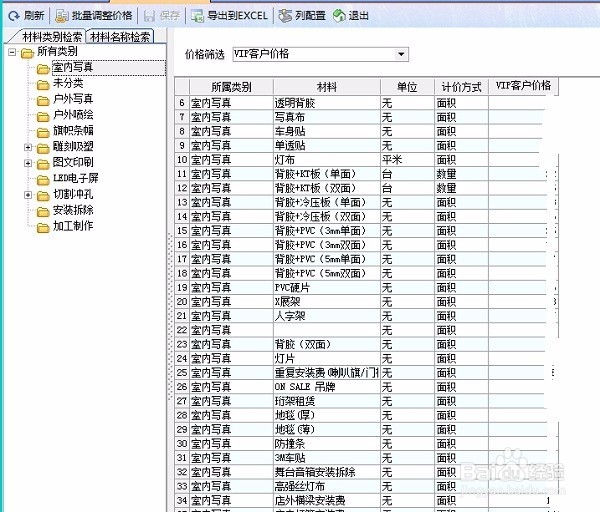The width and height of the screenshot is (600, 512).
Task: Click the greyed-out 保存 save toolbar button
Action: [x=162, y=16]
